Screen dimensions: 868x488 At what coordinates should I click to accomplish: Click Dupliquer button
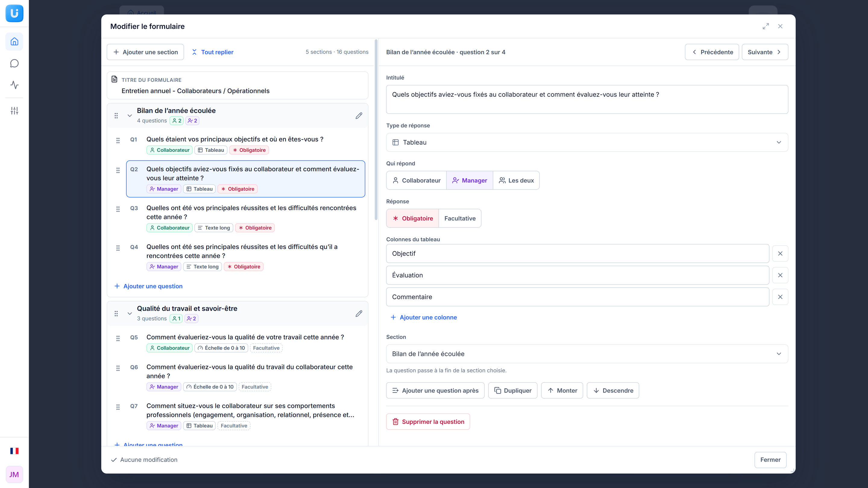pos(512,391)
